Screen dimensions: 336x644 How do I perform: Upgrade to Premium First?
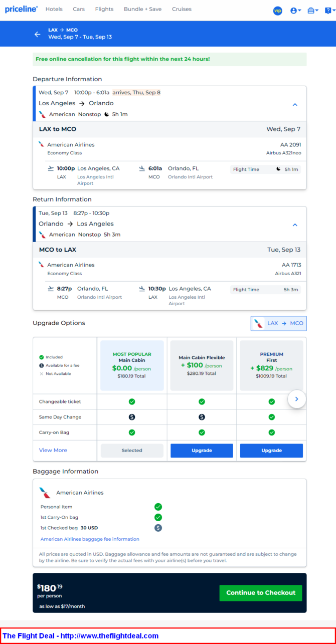pyautogui.click(x=271, y=451)
